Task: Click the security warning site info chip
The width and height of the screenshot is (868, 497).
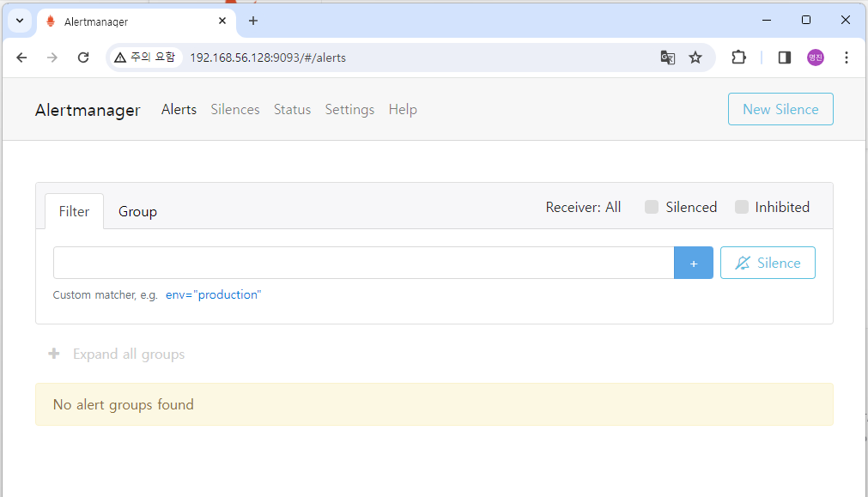Action: [145, 57]
